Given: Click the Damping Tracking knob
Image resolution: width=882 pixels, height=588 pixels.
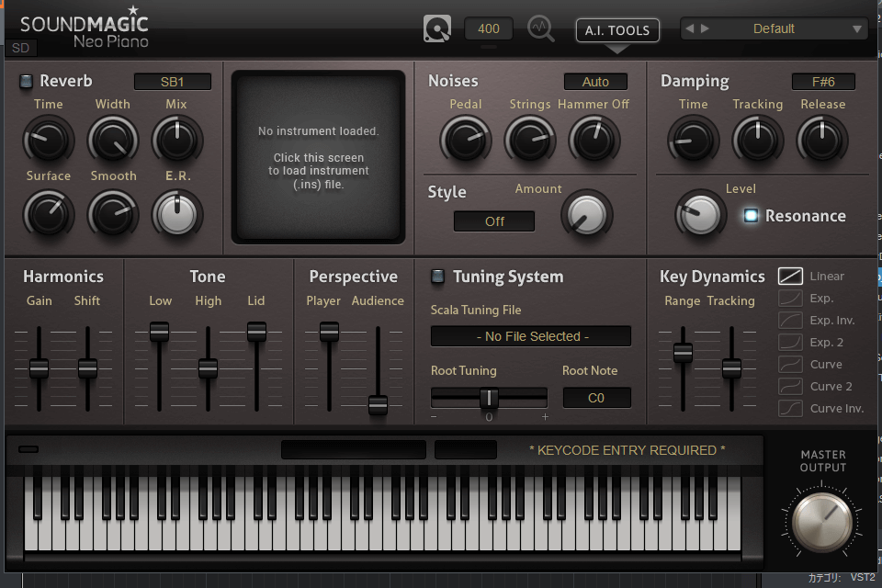Looking at the screenshot, I should point(758,141).
